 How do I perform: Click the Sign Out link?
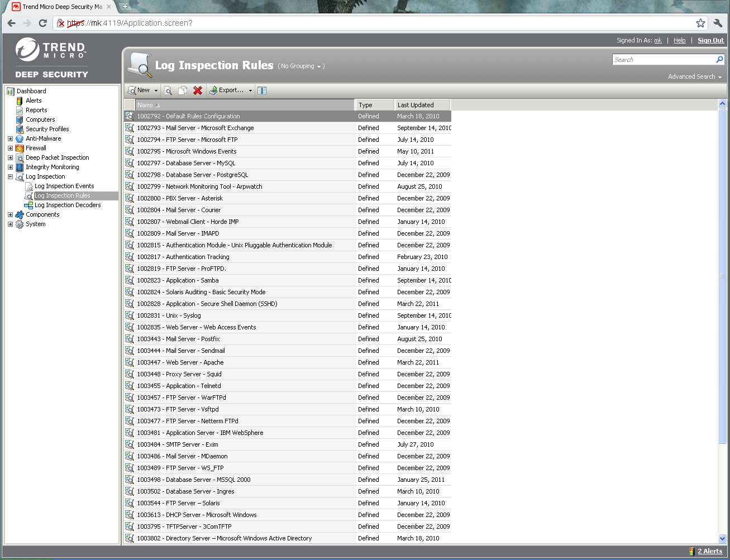tap(710, 40)
